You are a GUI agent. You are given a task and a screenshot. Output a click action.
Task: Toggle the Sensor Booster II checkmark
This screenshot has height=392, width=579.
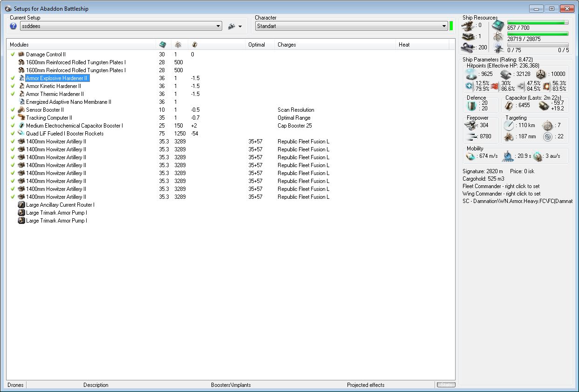pos(13,110)
